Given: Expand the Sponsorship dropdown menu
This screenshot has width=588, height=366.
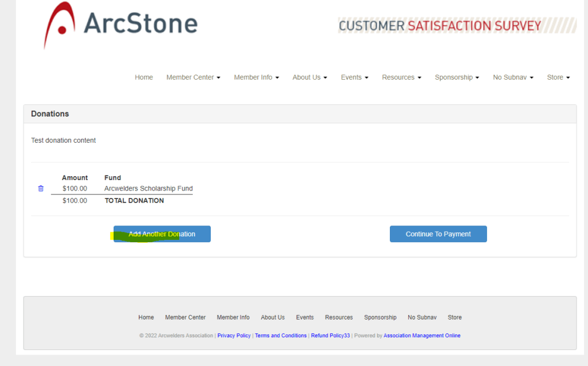Looking at the screenshot, I should point(457,77).
